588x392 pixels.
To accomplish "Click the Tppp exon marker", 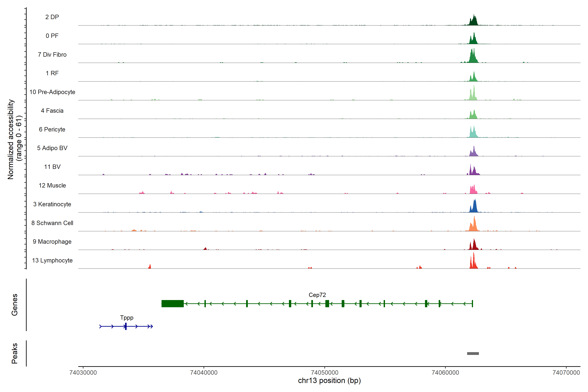I will pyautogui.click(x=126, y=326).
